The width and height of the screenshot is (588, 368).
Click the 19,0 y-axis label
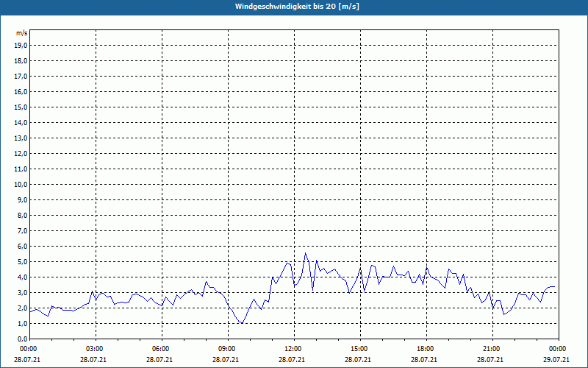tap(21, 45)
